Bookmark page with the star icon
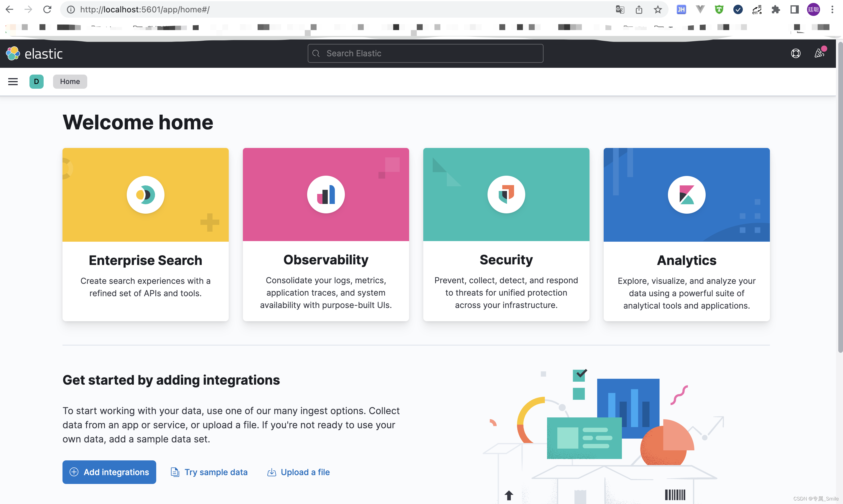This screenshot has height=504, width=843. 658,9
